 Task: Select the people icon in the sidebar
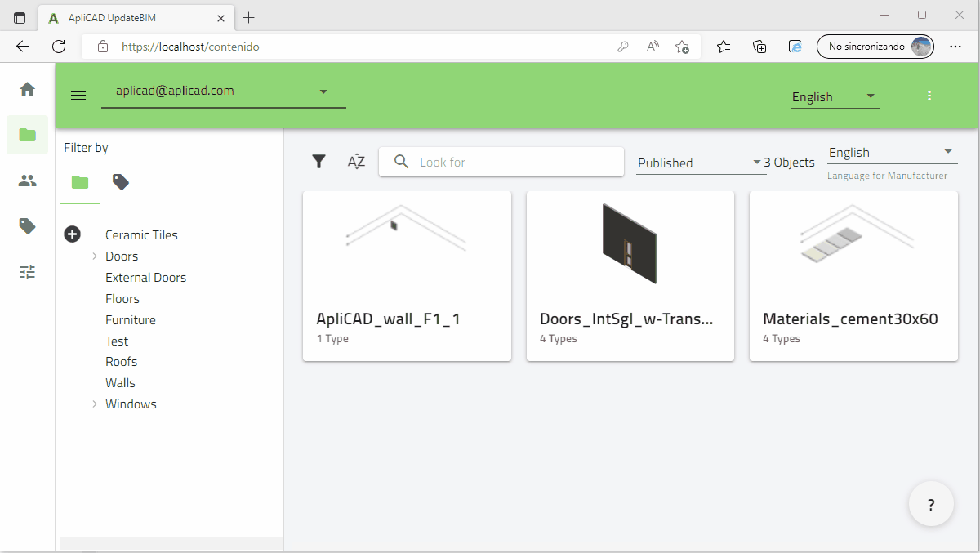pyautogui.click(x=28, y=181)
